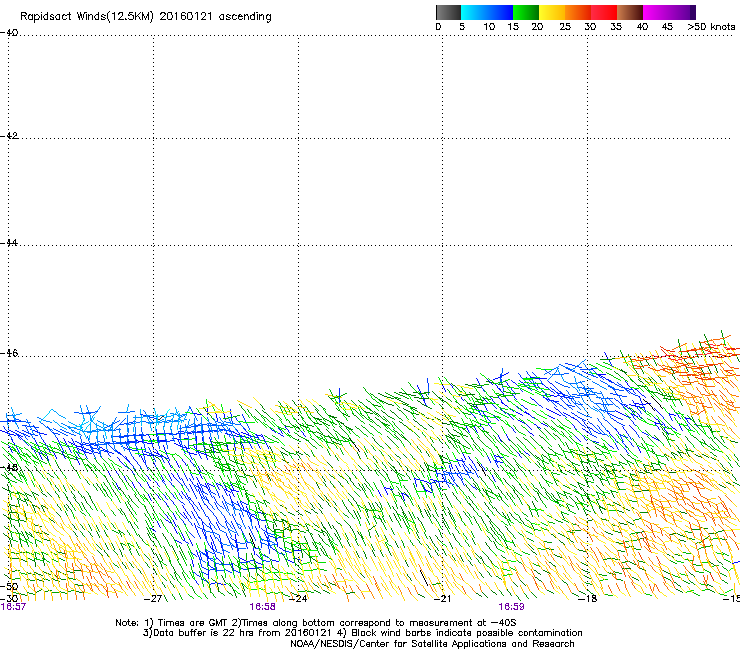The width and height of the screenshot is (740, 650).
Task: Click the '>50 knots' legend label
Action: [711, 27]
